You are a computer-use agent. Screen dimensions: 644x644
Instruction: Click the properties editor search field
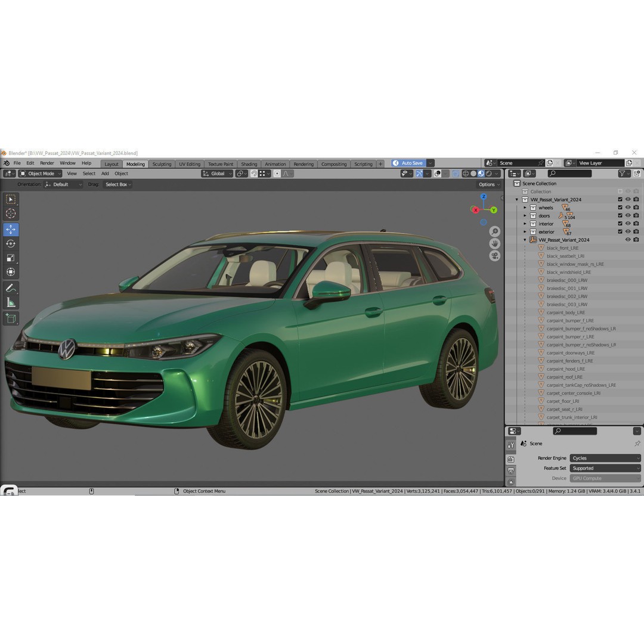[575, 431]
